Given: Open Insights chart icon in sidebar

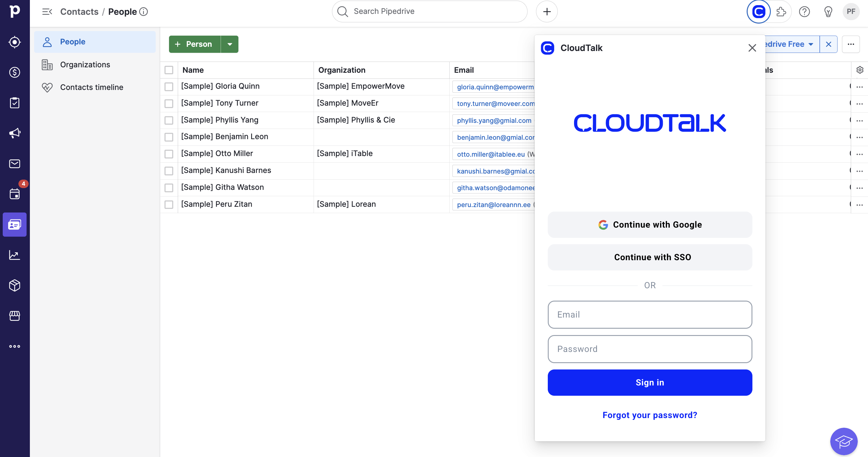Looking at the screenshot, I should click(14, 255).
